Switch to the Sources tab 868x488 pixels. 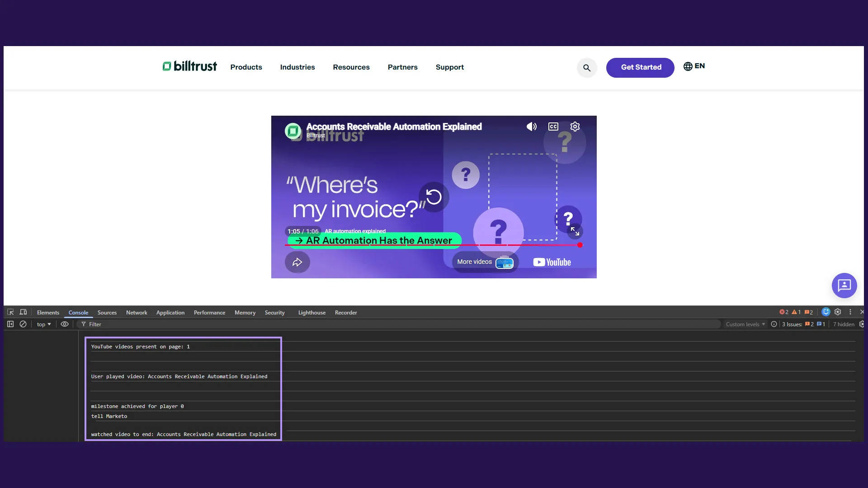(x=107, y=313)
